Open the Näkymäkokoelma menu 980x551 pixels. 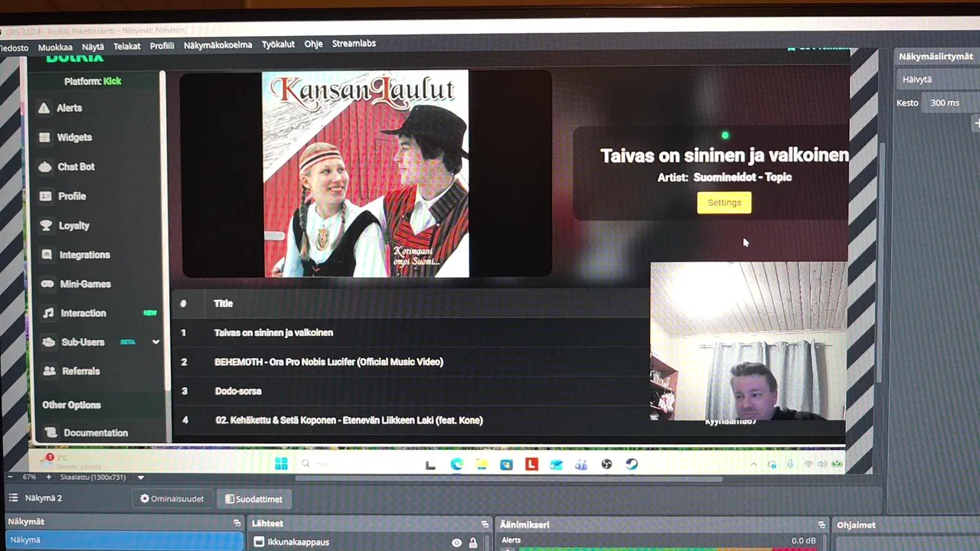pyautogui.click(x=217, y=45)
